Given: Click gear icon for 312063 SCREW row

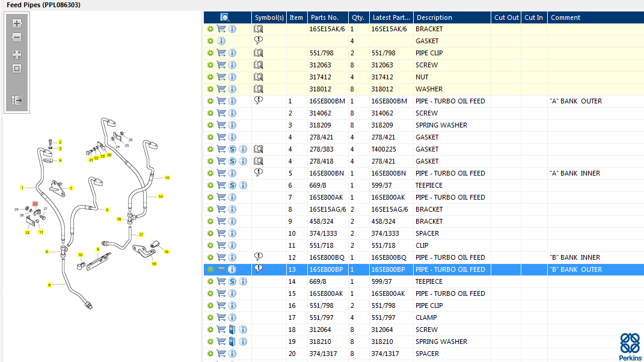Looking at the screenshot, I should tap(210, 65).
